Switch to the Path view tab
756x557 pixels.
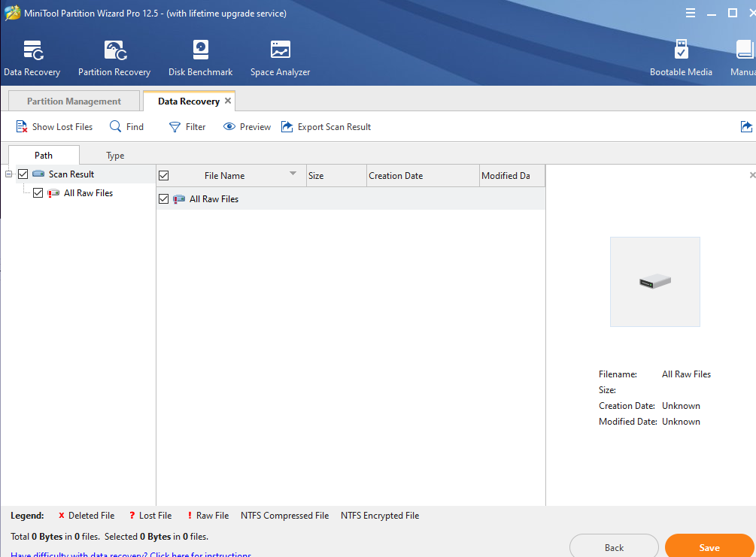coord(44,155)
